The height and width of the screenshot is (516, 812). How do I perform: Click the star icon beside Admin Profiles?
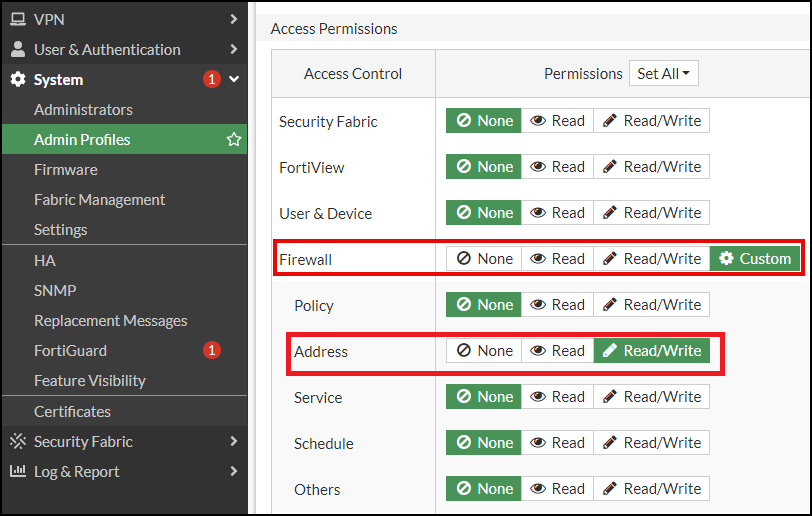click(234, 140)
